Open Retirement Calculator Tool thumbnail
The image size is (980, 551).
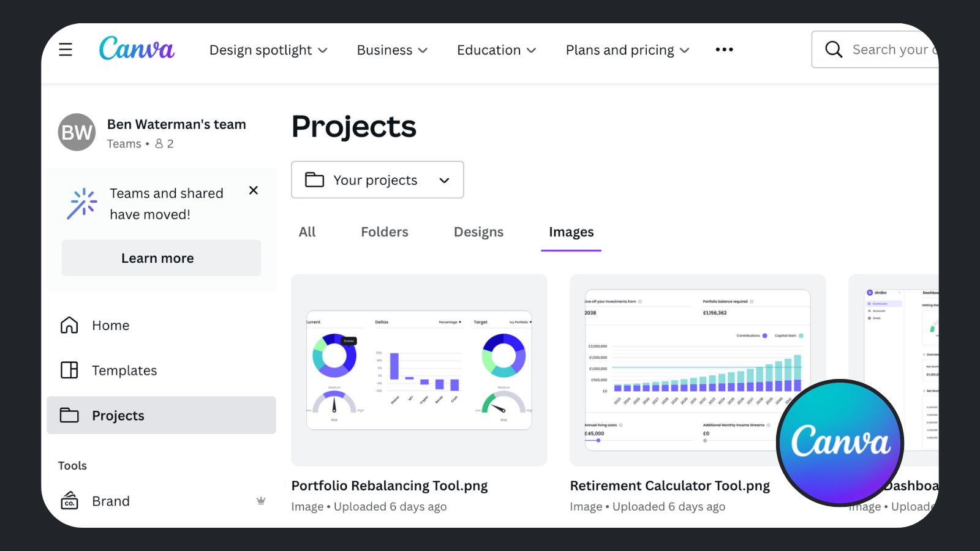coord(698,370)
